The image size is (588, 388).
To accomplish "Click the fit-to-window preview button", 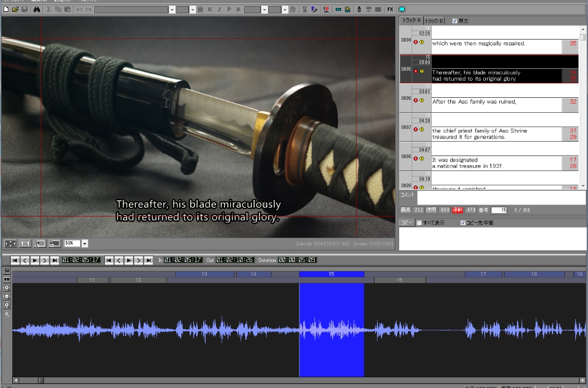I will coord(10,244).
